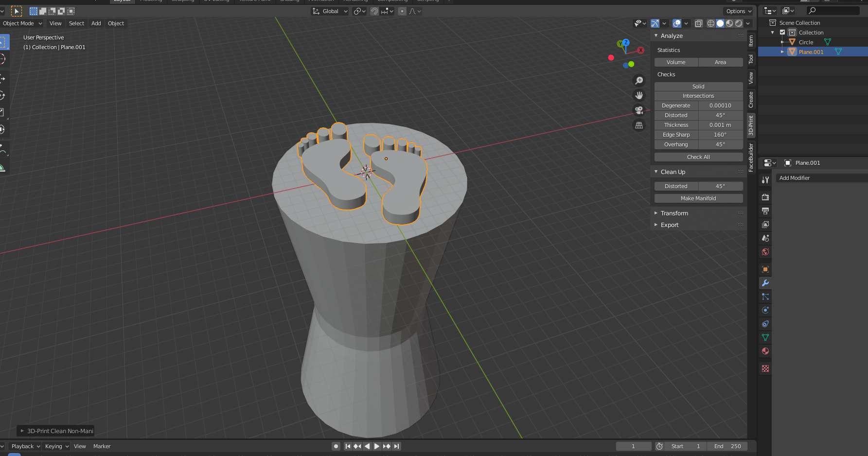Open the transform orientation Global dropdown

pos(329,11)
